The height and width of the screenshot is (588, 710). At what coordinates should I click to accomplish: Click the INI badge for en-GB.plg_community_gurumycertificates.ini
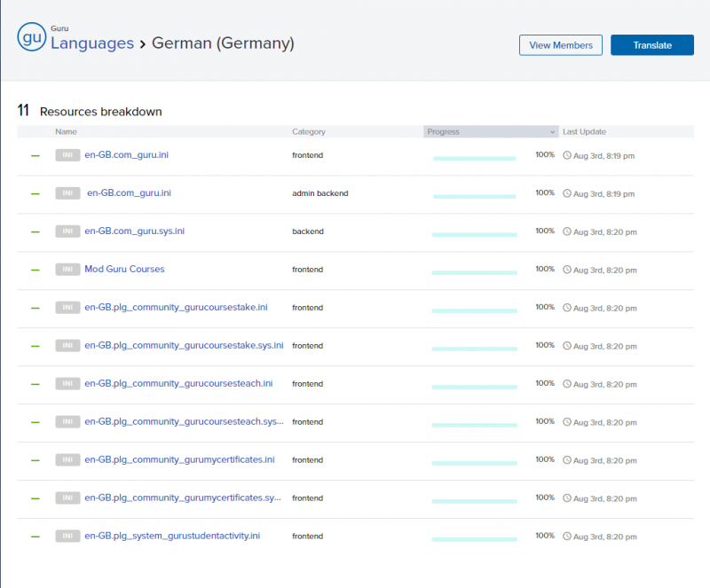tap(68, 459)
